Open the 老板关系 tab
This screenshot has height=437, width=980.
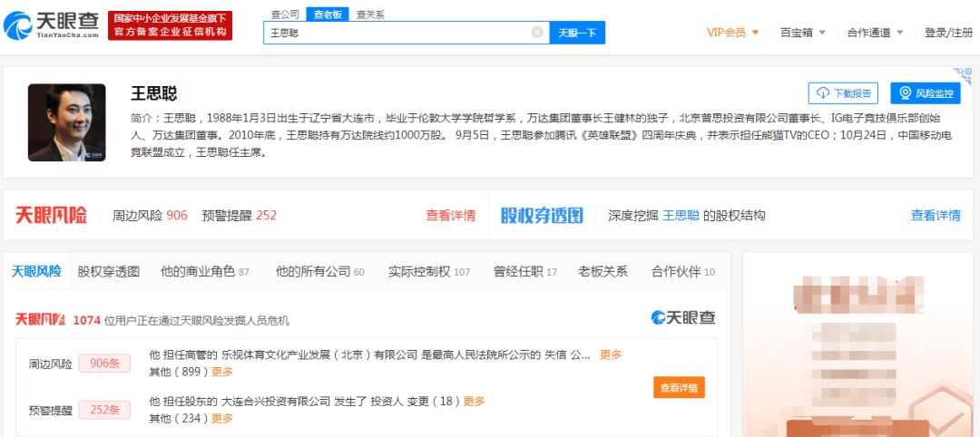pyautogui.click(x=603, y=272)
